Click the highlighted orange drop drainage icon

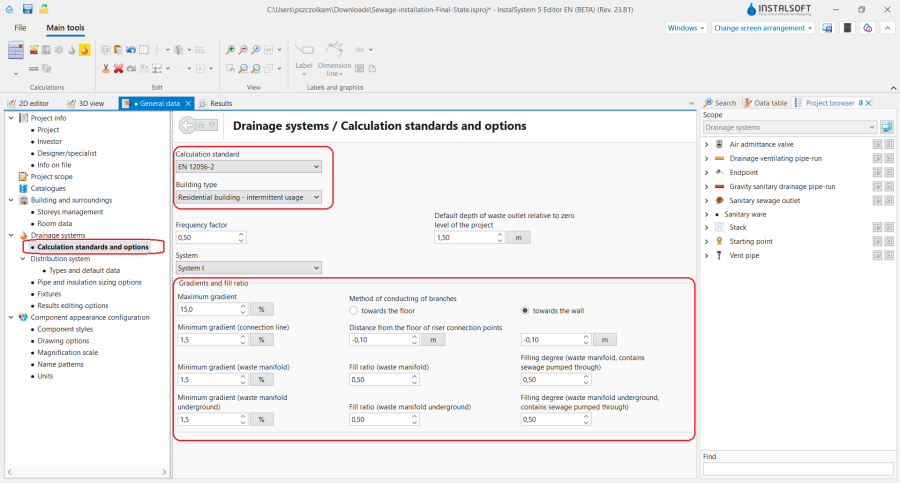pos(84,50)
